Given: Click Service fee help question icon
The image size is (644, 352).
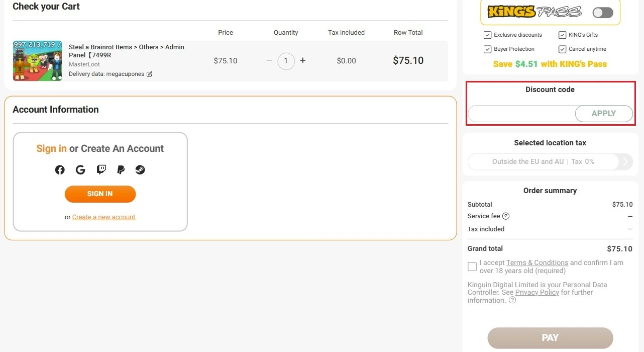Looking at the screenshot, I should (506, 216).
